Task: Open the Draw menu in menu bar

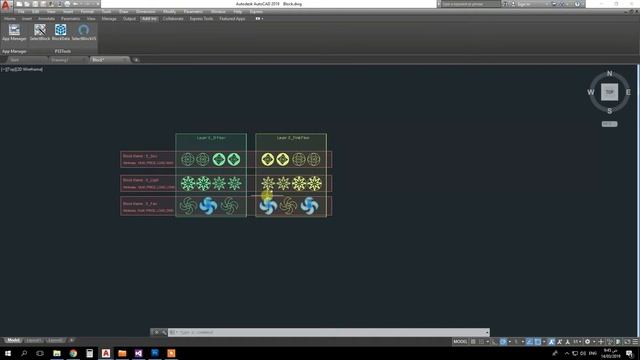Action: [123, 12]
